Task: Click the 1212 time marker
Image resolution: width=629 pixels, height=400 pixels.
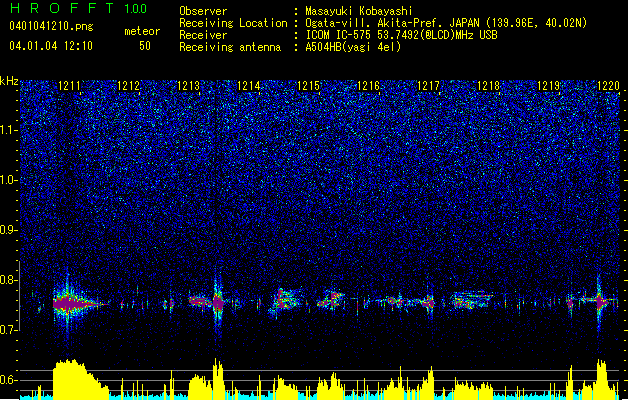Action: [x=128, y=85]
